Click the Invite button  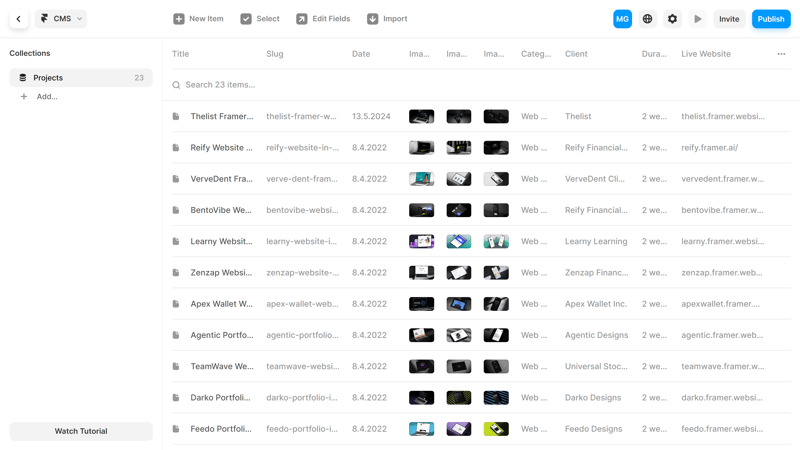(729, 19)
